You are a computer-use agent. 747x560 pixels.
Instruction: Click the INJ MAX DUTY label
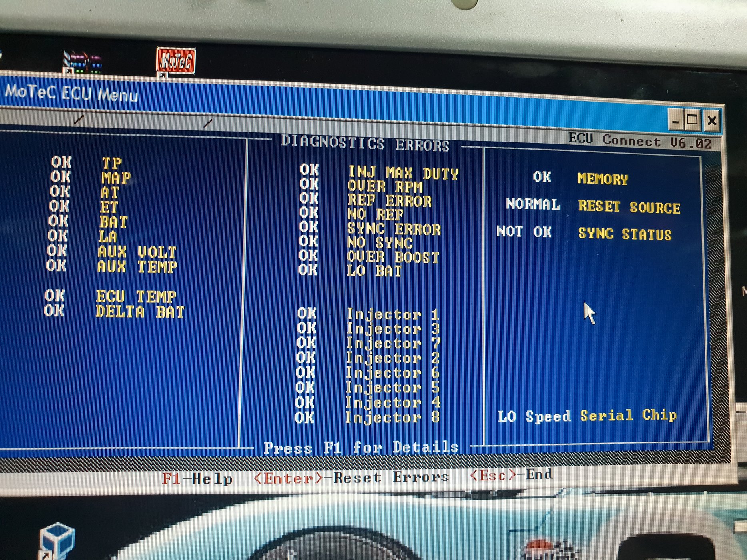403,173
